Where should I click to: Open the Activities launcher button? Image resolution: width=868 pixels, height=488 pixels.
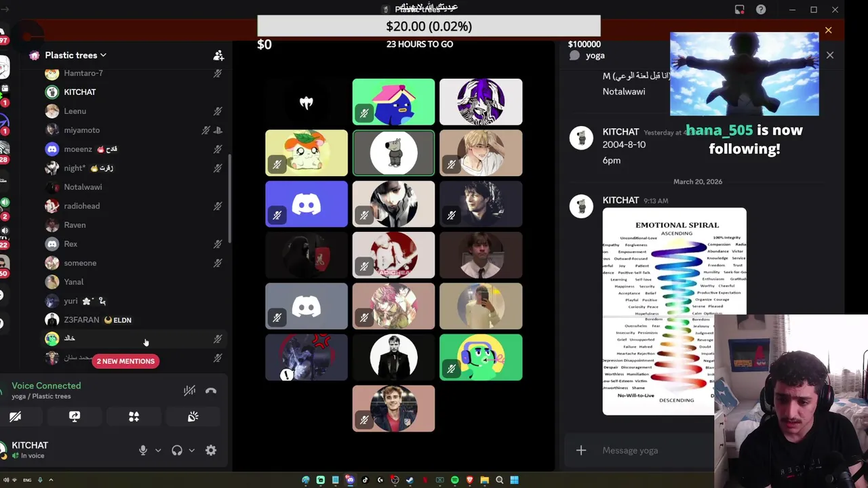click(134, 417)
